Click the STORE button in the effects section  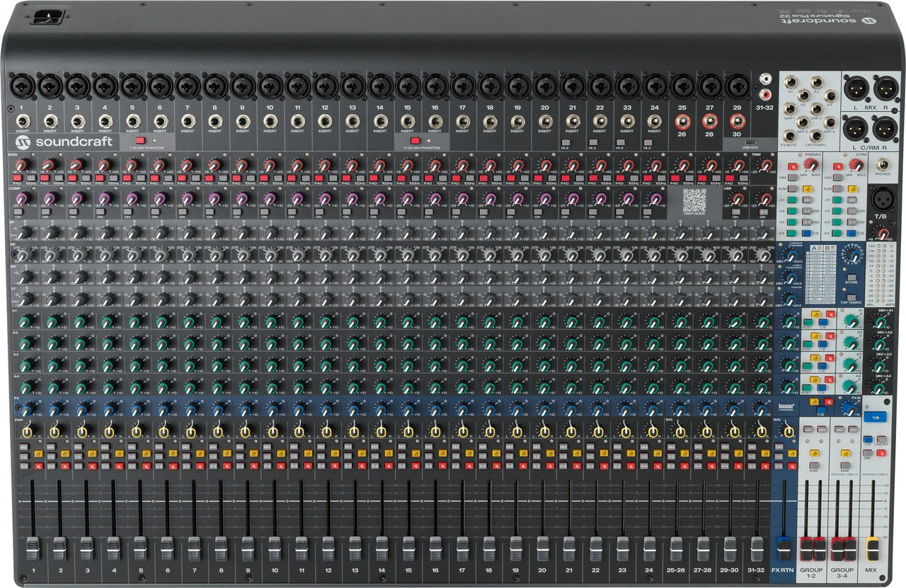click(851, 277)
